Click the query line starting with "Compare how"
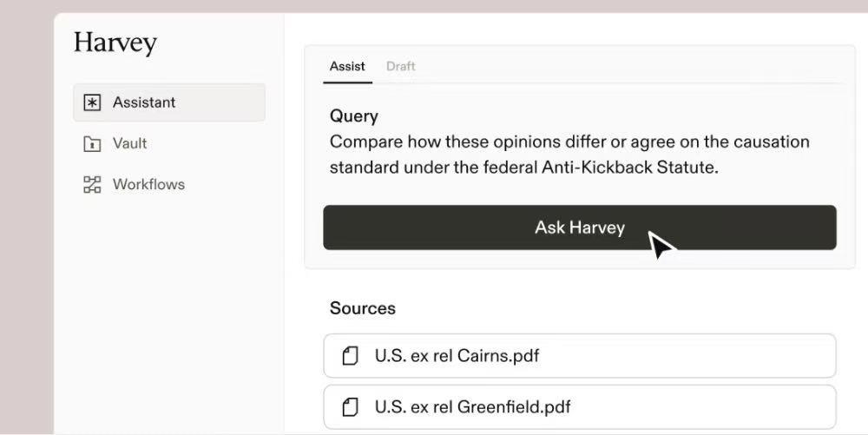Image resolution: width=868 pixels, height=435 pixels. click(569, 142)
